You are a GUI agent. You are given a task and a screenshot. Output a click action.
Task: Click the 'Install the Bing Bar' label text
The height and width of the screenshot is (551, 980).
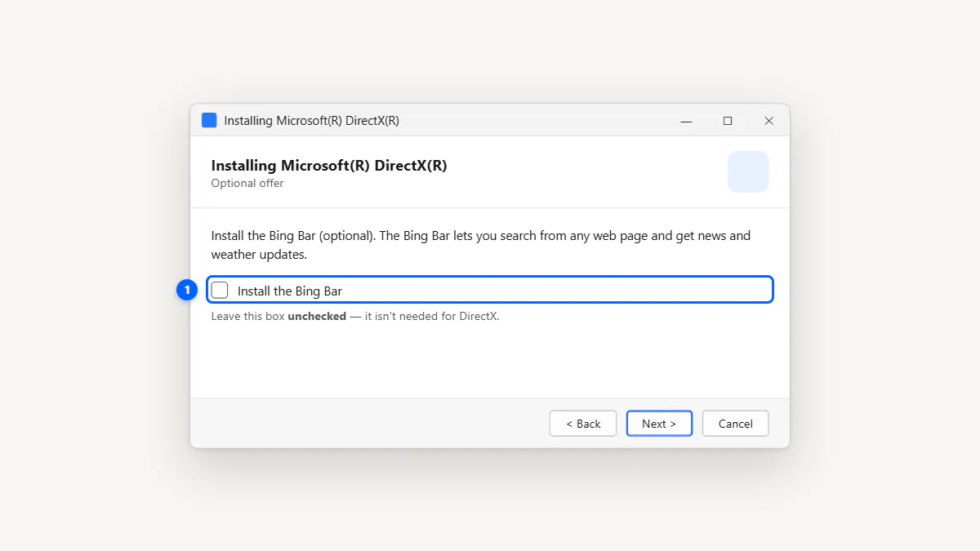pyautogui.click(x=290, y=291)
